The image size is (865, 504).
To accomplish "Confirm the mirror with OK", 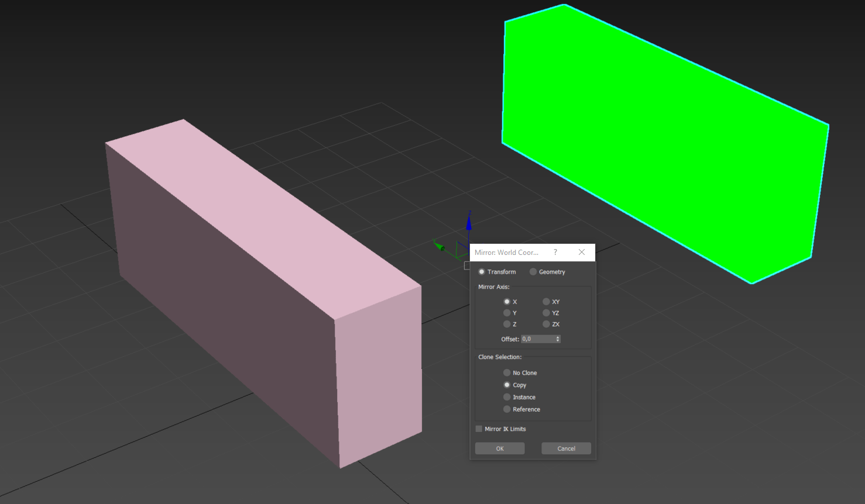I will pos(500,448).
